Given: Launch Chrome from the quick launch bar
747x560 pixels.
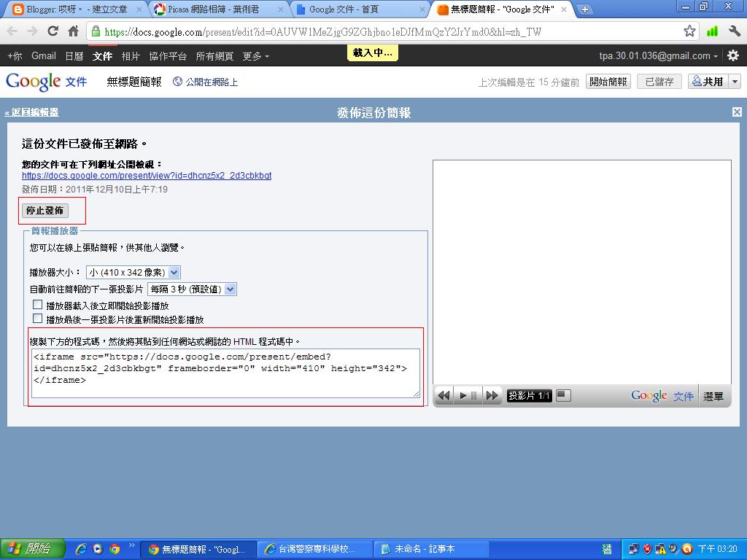Looking at the screenshot, I should (115, 549).
